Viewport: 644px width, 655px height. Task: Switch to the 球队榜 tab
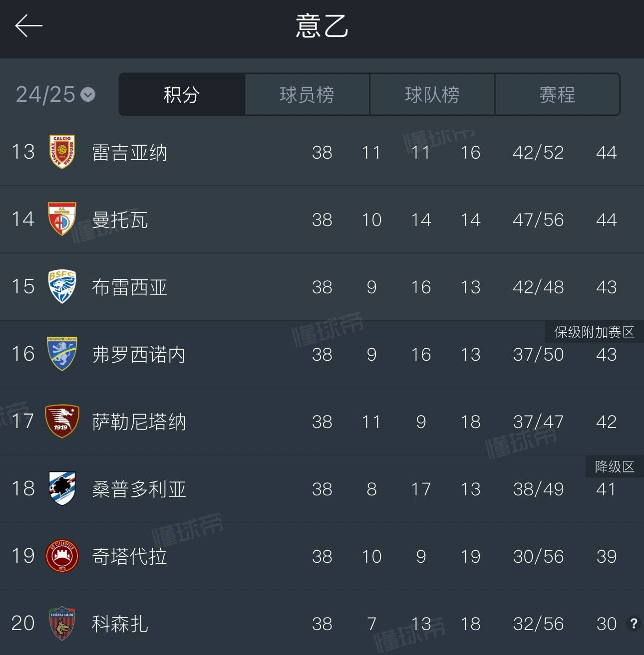[x=431, y=94]
